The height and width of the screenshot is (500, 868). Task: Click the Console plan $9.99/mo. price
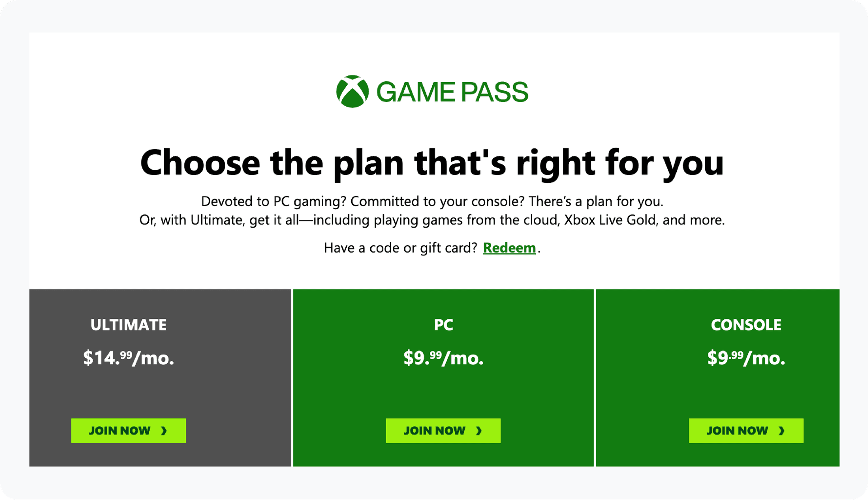[x=746, y=358]
